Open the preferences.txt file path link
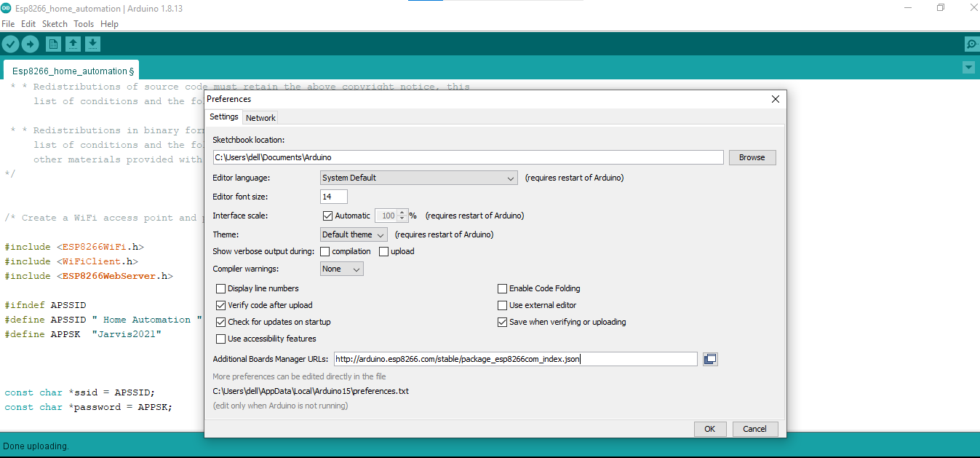The image size is (980, 458). pos(311,391)
